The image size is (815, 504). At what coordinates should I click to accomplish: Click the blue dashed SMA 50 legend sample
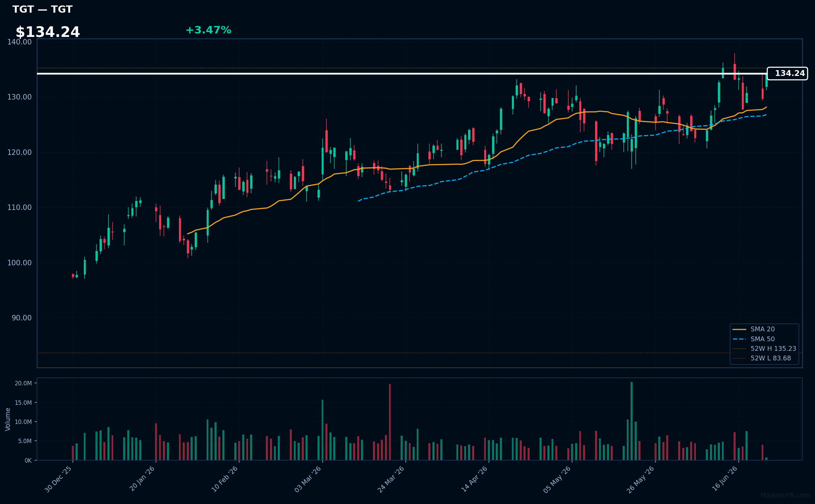pyautogui.click(x=739, y=339)
